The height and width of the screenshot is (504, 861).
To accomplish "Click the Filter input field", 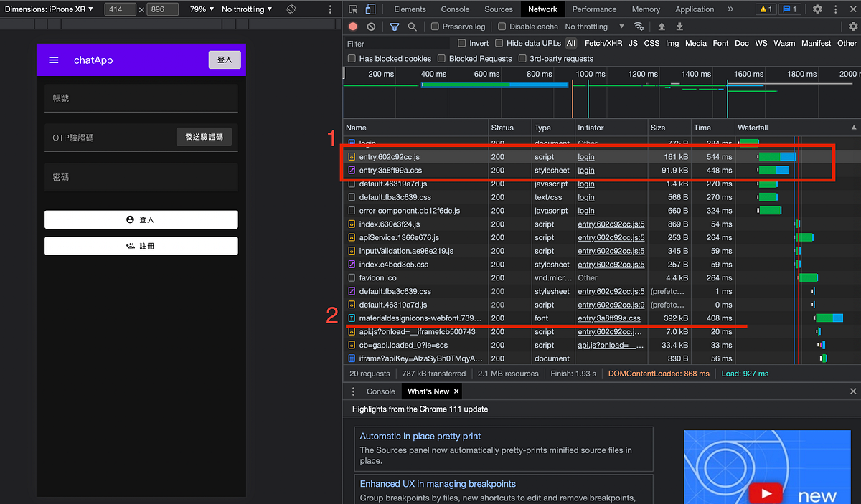I will click(395, 43).
